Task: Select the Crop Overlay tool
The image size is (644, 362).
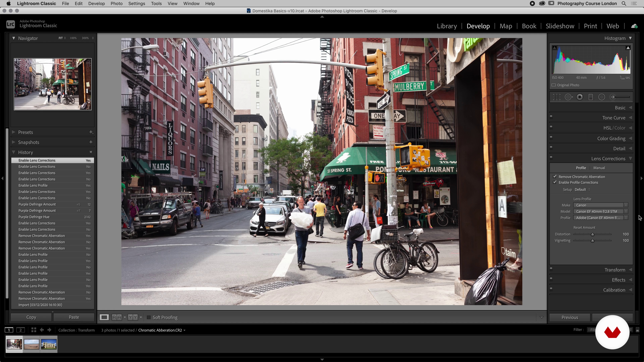Action: [557, 97]
